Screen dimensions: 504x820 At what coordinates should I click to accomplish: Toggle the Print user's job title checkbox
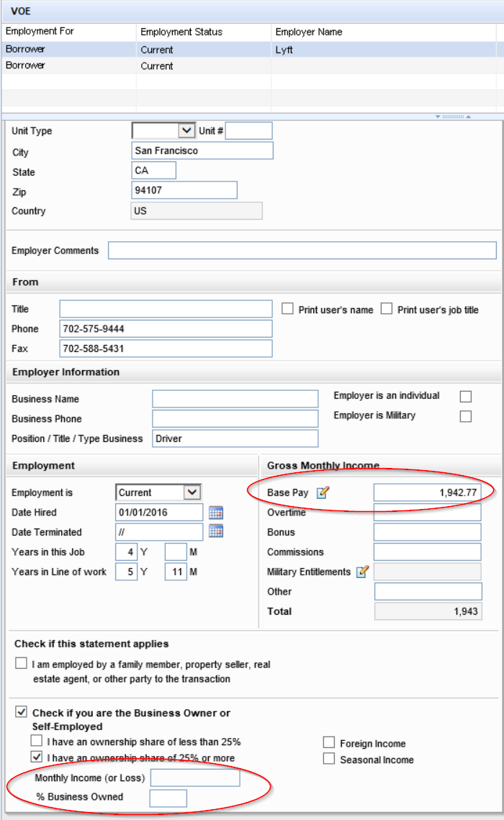(387, 309)
